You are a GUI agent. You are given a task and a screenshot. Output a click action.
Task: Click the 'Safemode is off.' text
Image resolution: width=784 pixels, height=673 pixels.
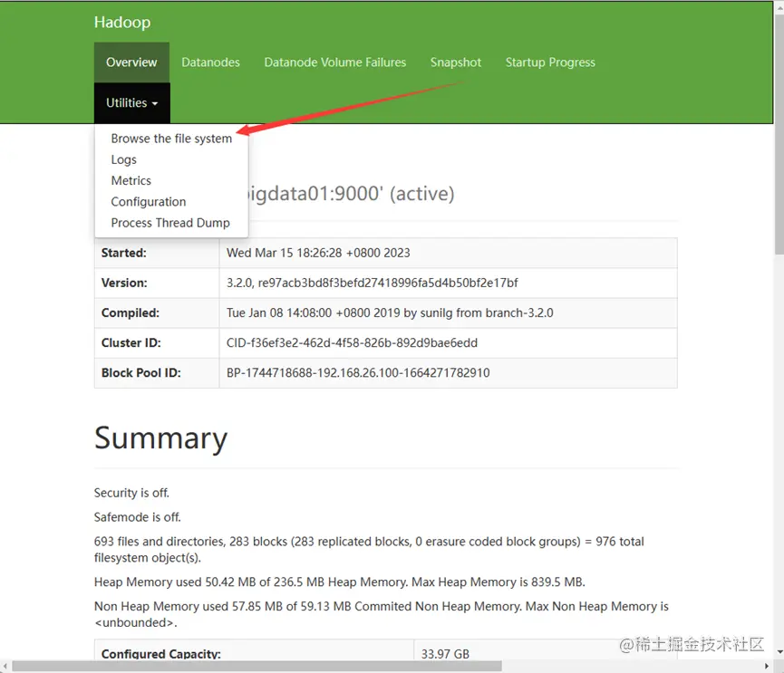pyautogui.click(x=137, y=517)
